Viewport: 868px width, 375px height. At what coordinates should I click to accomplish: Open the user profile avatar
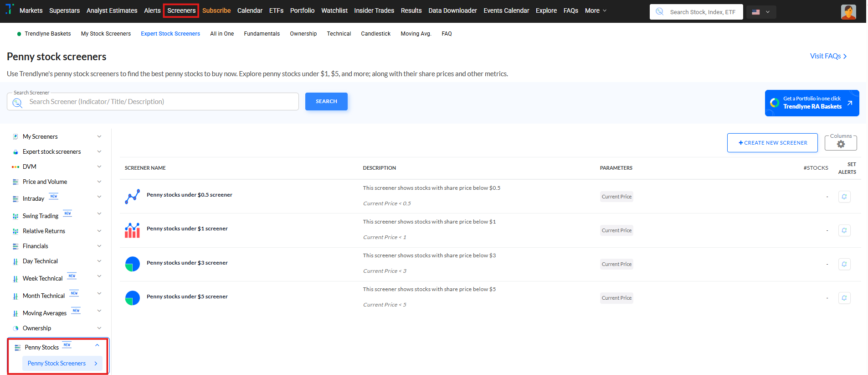(x=848, y=12)
